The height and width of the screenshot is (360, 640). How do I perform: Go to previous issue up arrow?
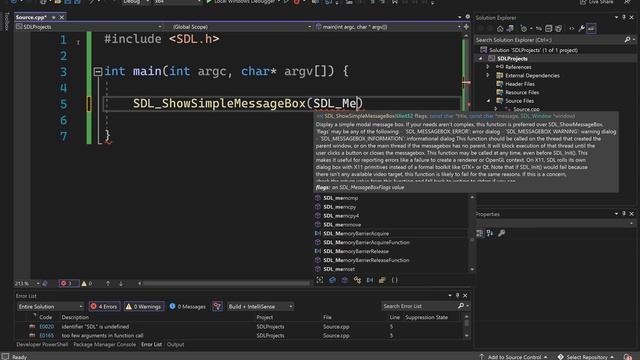[108, 283]
